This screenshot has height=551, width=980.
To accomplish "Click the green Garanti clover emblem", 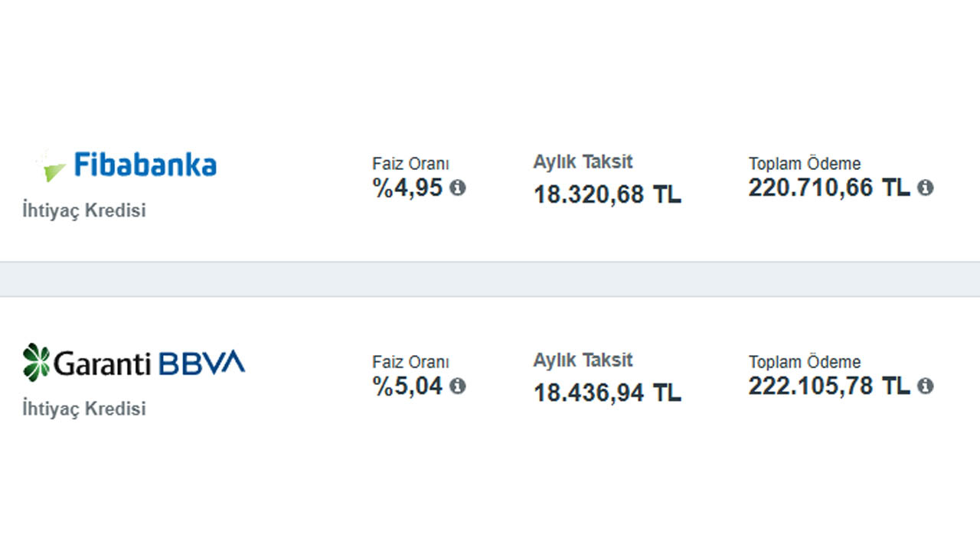I will (x=36, y=362).
